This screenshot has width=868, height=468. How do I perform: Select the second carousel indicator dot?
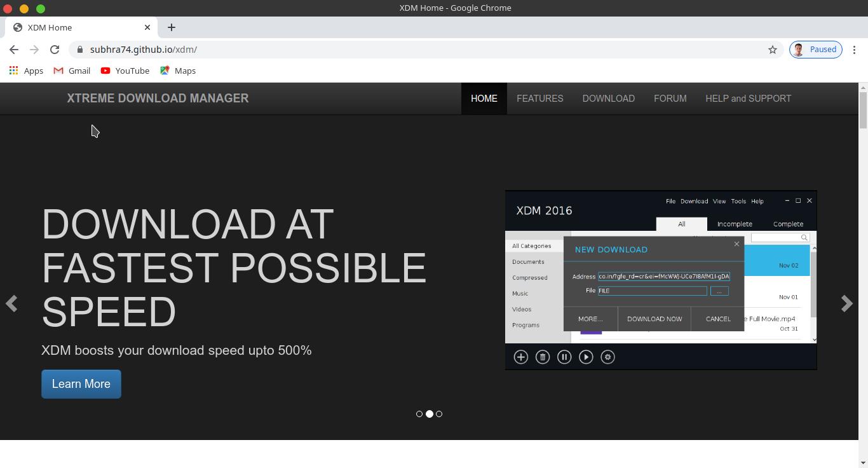[x=430, y=414]
